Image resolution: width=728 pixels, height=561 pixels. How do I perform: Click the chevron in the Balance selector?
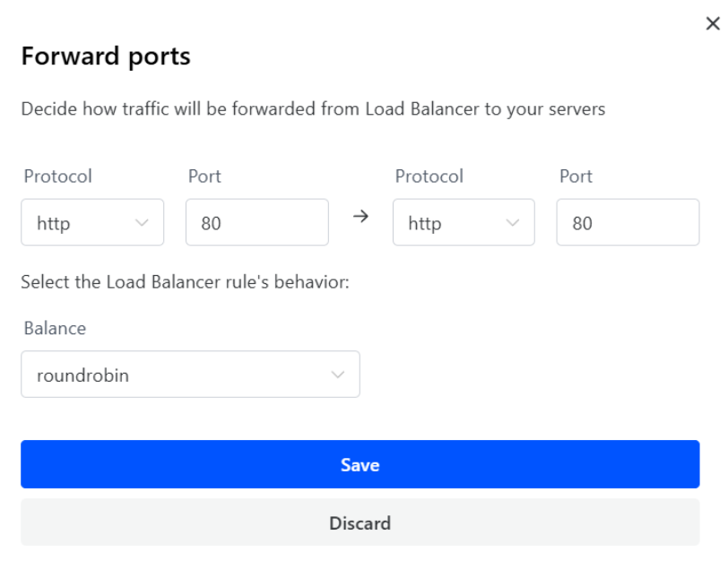[x=338, y=375]
